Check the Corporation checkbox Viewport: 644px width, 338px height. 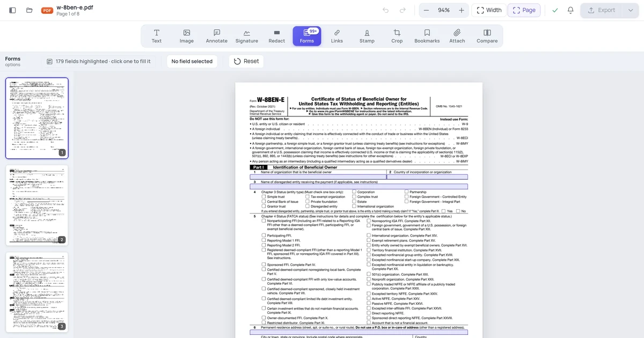pyautogui.click(x=354, y=192)
